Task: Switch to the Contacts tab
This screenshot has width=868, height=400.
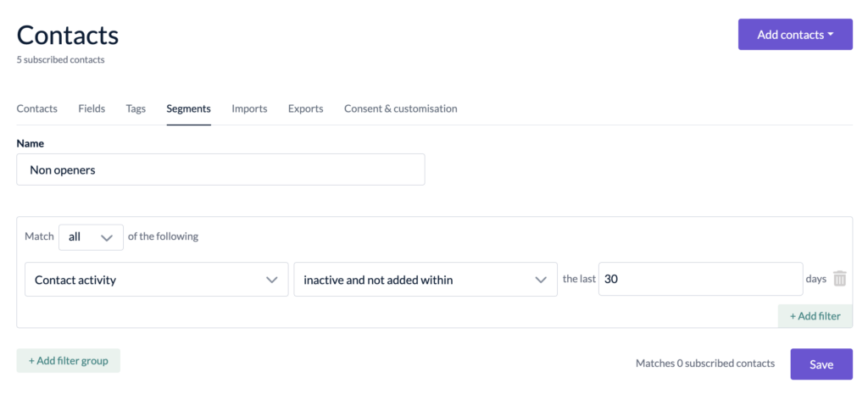Action: [x=37, y=108]
